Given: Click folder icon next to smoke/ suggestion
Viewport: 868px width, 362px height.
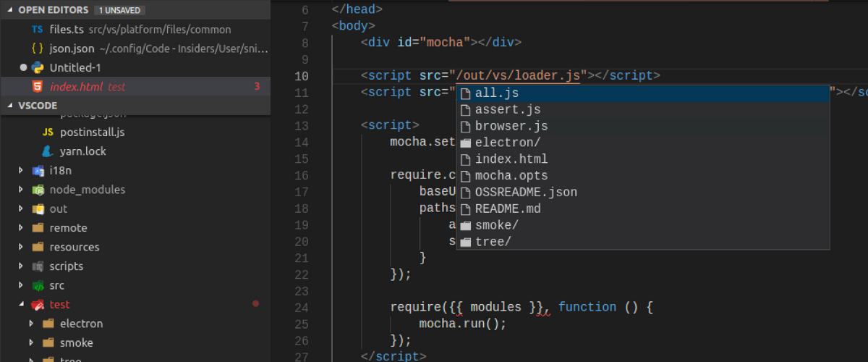Looking at the screenshot, I should tap(466, 226).
